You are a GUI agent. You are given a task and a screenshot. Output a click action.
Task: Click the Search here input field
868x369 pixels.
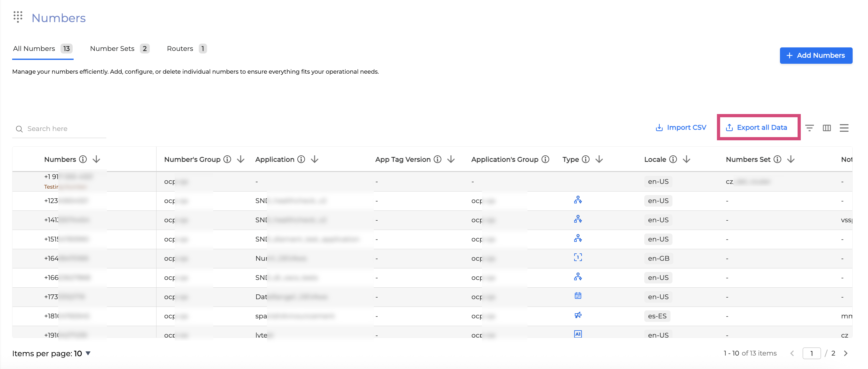(x=64, y=128)
